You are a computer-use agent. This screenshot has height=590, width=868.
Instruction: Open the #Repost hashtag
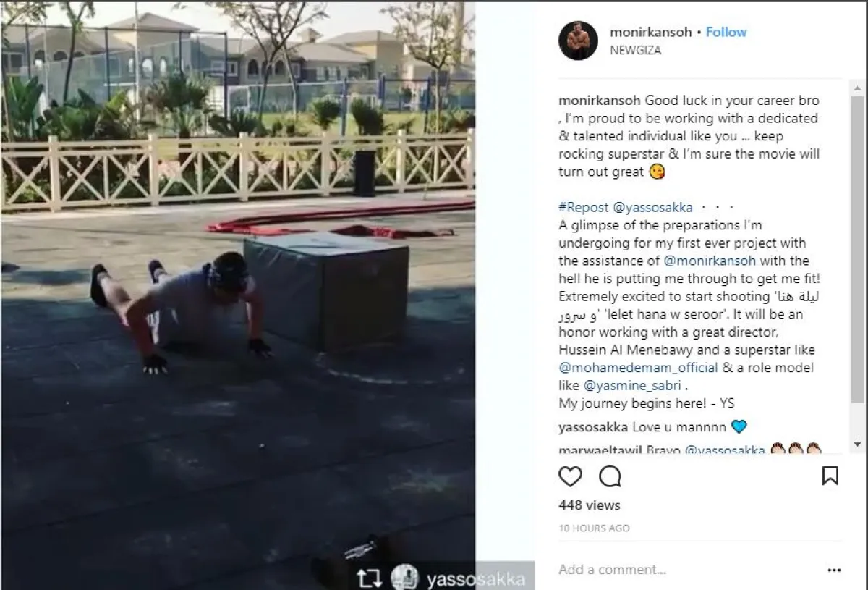pos(583,208)
